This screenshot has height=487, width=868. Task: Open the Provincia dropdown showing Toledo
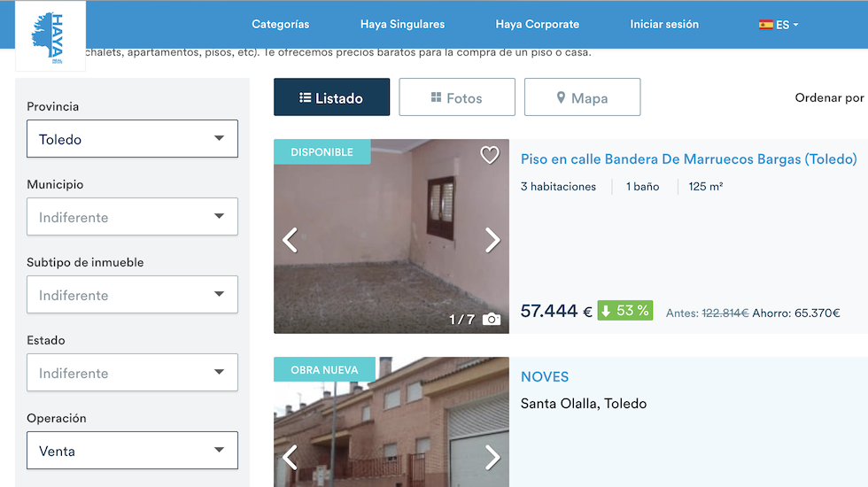[x=132, y=139]
